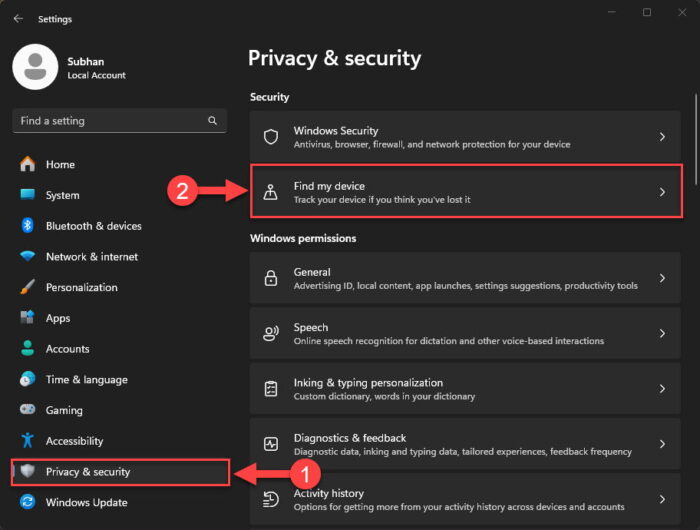Viewport: 700px width, 530px height.
Task: Click the System monitor icon
Action: (28, 195)
